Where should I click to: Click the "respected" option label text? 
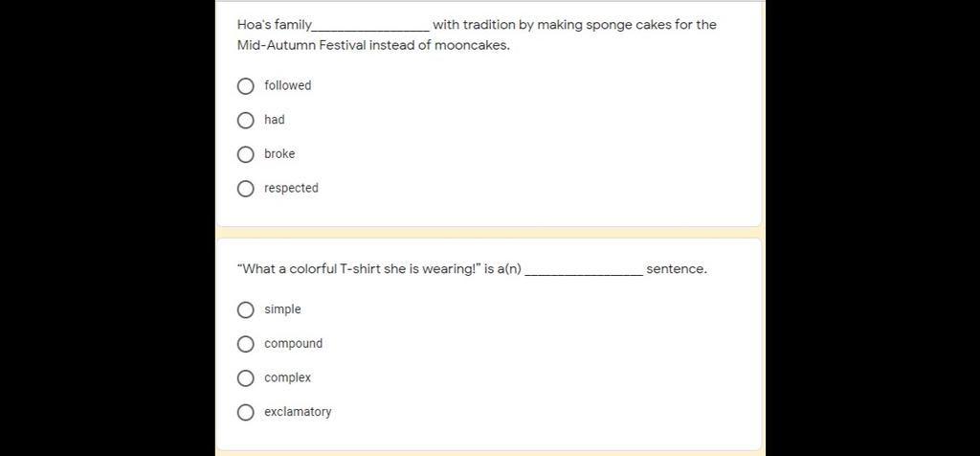[x=291, y=189]
